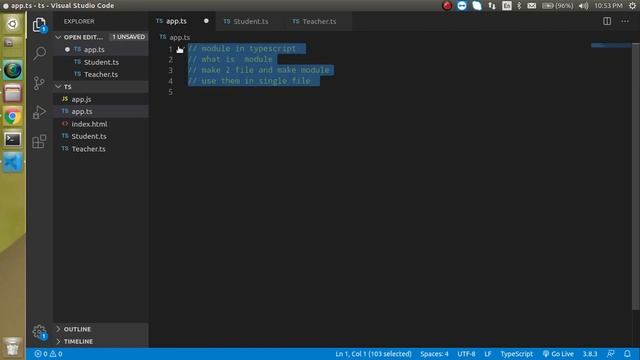Click the battery indicator in top bar
The width and height of the screenshot is (640, 360).
click(x=557, y=6)
